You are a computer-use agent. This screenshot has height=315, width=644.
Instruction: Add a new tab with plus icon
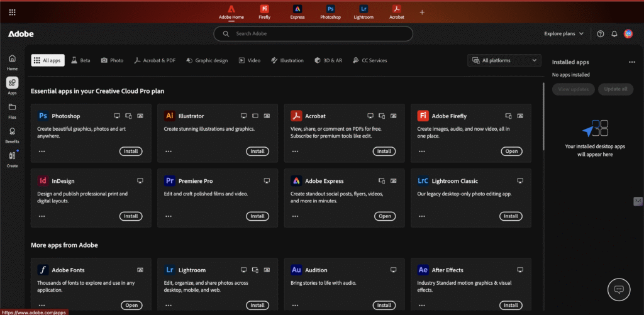tap(422, 13)
